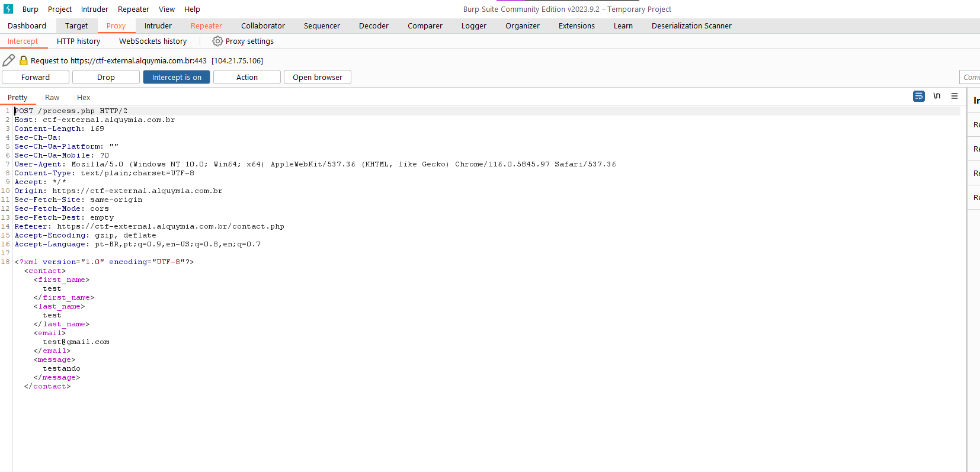Open the Help menu
Viewport: 980px width, 472px height.
point(192,9)
